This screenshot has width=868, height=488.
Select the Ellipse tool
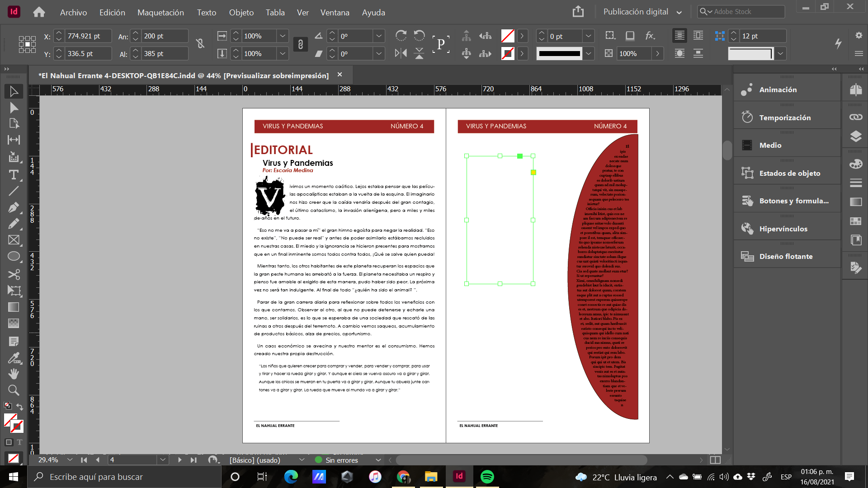pyautogui.click(x=14, y=256)
